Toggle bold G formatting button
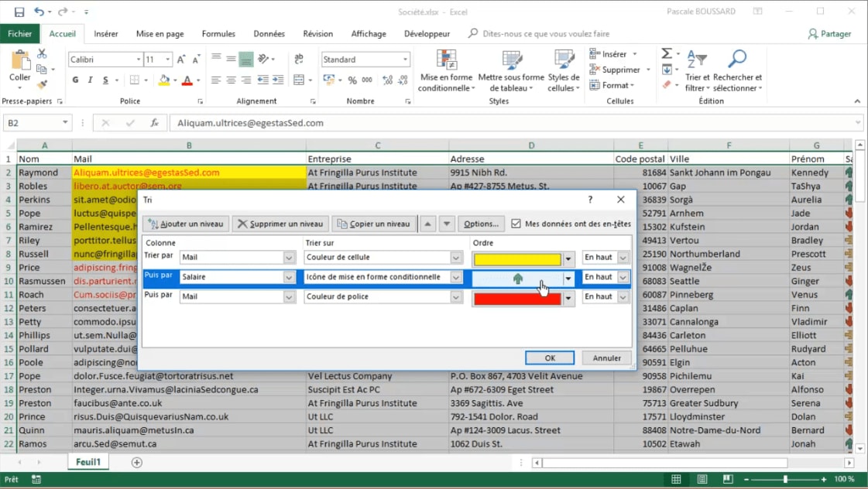 pyautogui.click(x=75, y=80)
